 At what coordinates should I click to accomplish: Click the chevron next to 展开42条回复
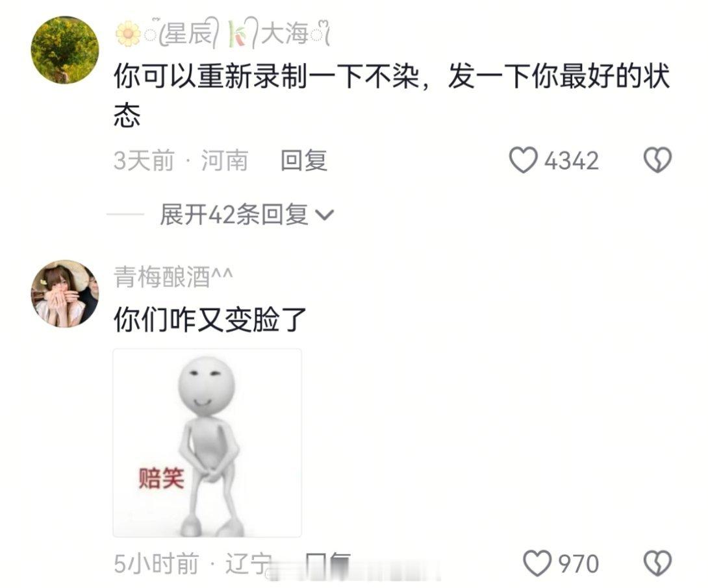point(324,215)
